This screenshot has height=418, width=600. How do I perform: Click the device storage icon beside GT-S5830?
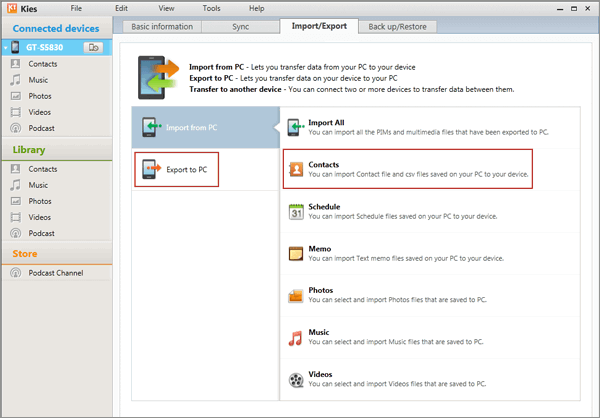click(x=93, y=47)
